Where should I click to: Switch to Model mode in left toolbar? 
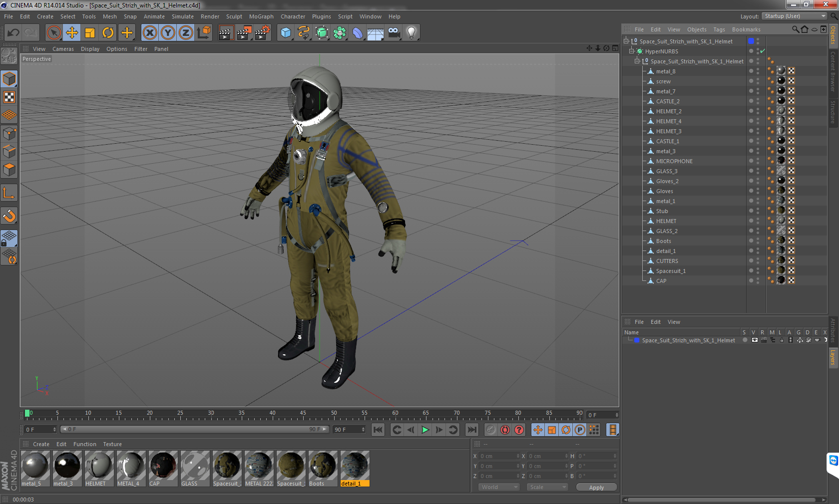click(x=9, y=79)
